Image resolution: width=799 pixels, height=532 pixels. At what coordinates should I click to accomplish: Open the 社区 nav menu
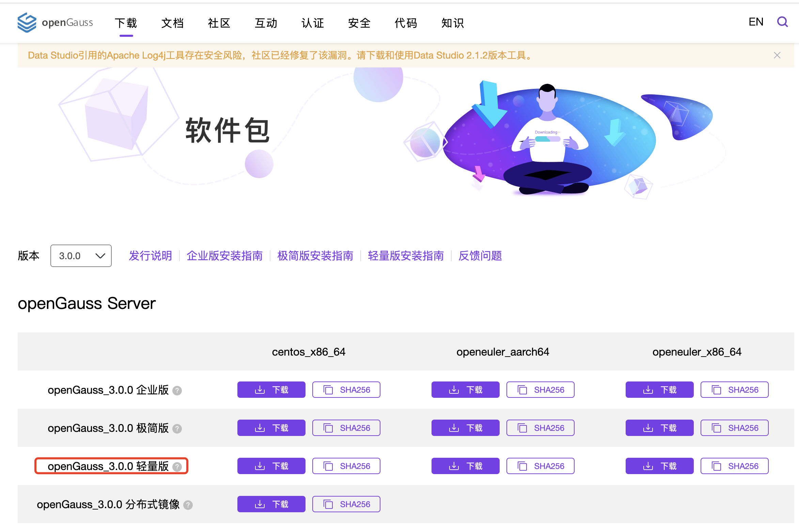(219, 23)
